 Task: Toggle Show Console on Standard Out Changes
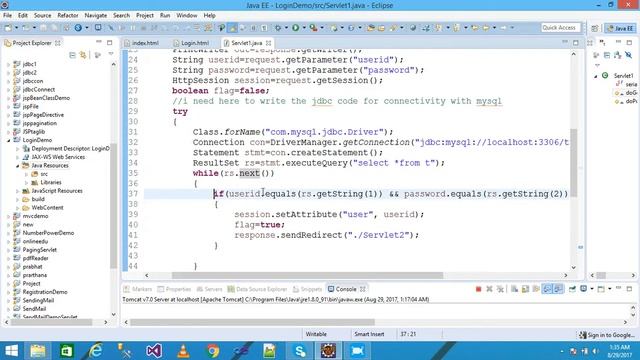(547, 289)
